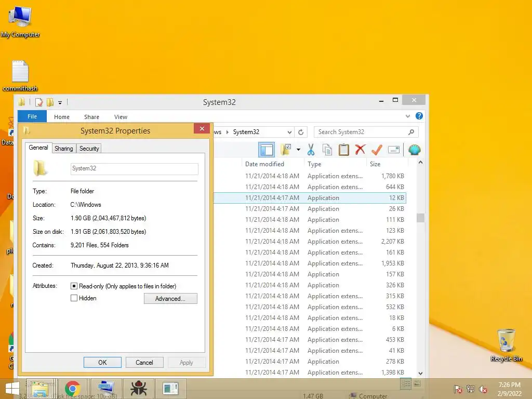Screen dimensions: 532x399
Task: Click the folder options icon with checkmark
Action: coord(286,149)
